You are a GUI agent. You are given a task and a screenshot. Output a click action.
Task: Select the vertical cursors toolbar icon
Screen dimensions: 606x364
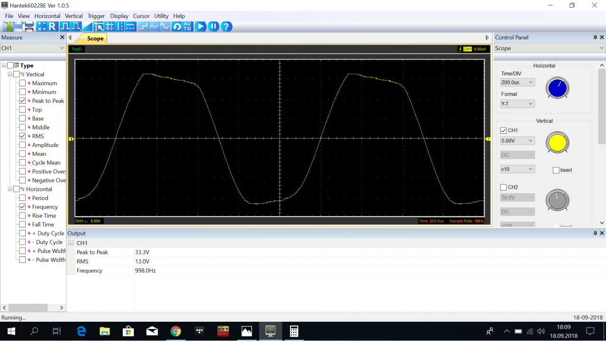coord(120,27)
